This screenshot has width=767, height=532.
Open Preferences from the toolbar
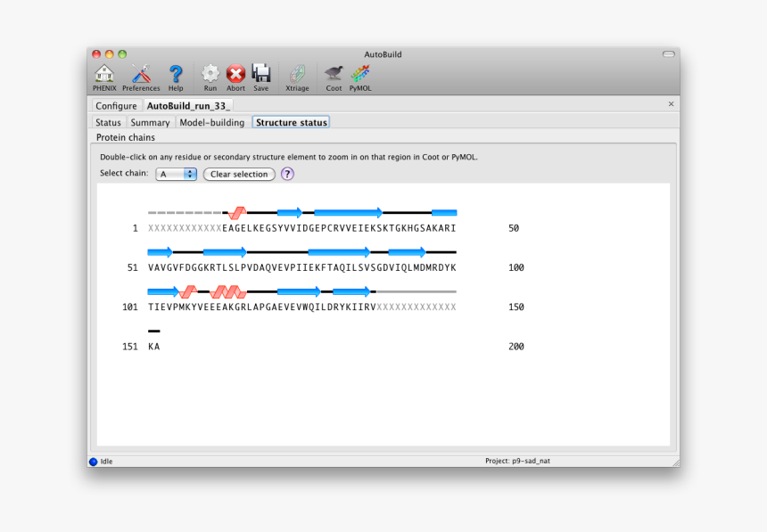pos(141,75)
